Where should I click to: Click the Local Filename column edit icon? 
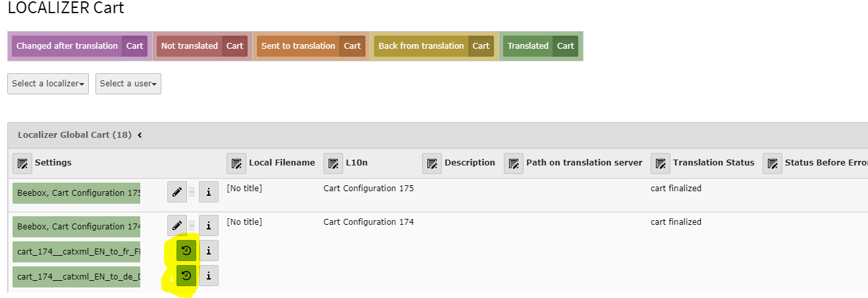[x=236, y=163]
